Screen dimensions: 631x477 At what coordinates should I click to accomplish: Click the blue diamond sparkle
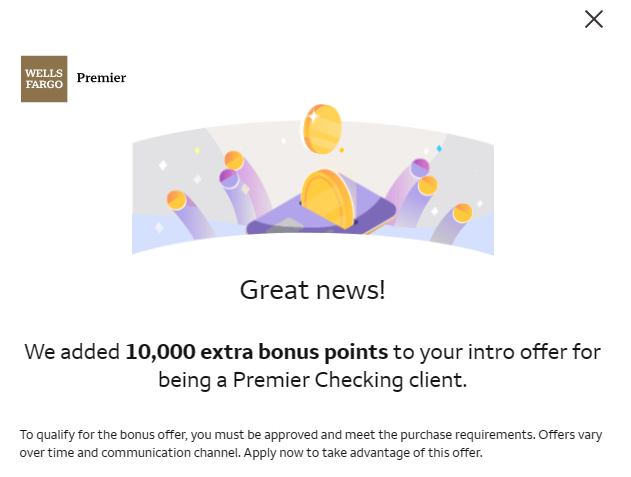pyautogui.click(x=439, y=148)
